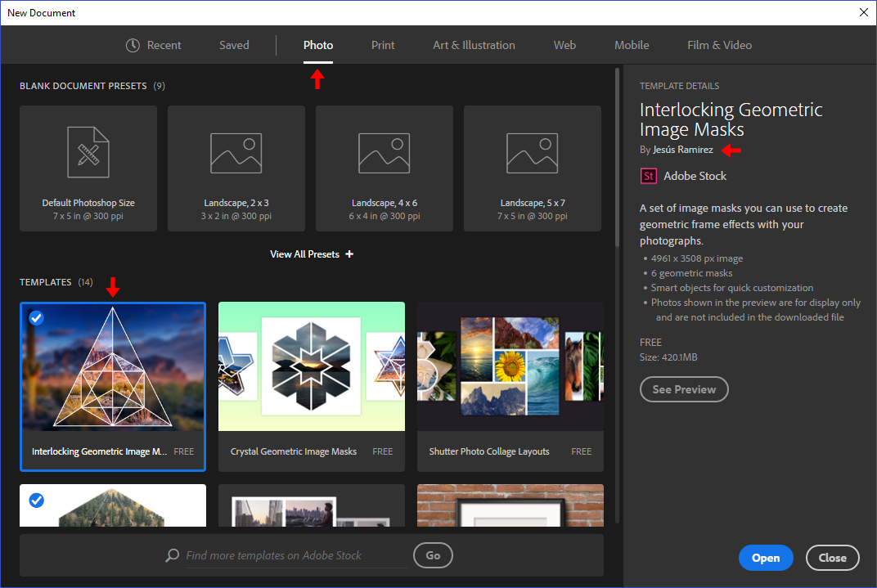Click the plus icon beside View All Presets
Screen dimensions: 877x588
[x=349, y=254]
